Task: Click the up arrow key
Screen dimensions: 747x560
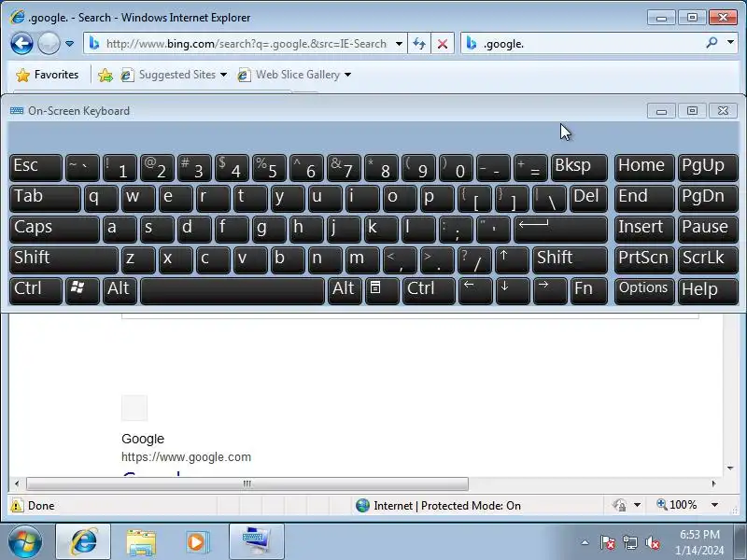Action: (512, 260)
